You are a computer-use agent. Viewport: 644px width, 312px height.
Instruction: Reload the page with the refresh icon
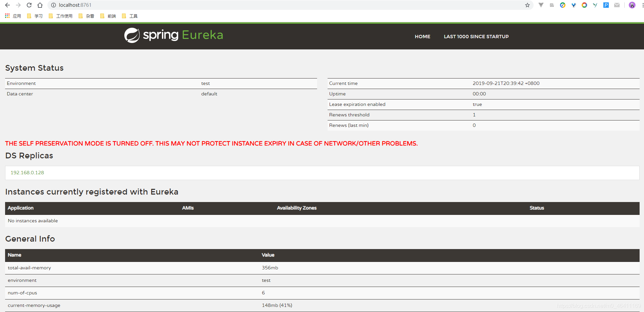pyautogui.click(x=28, y=5)
